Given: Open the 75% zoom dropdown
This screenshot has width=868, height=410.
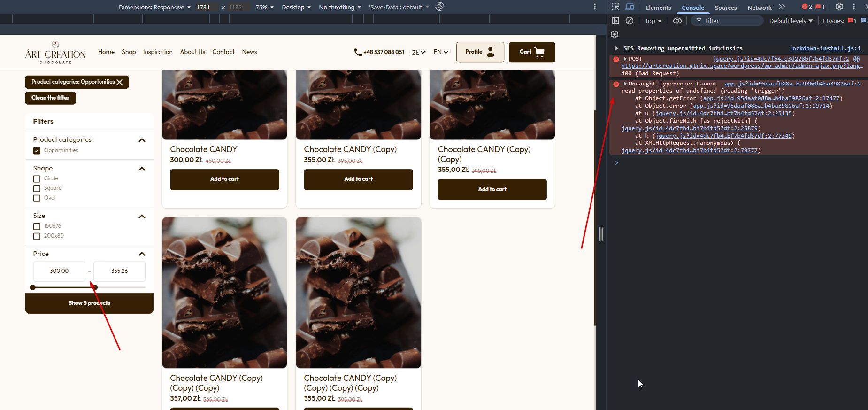Looking at the screenshot, I should point(265,7).
